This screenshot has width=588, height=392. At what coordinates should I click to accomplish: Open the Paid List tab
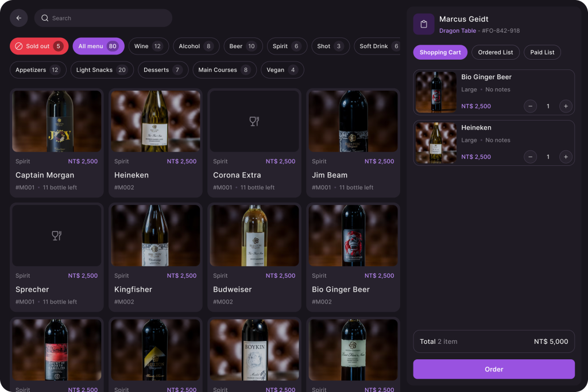(x=542, y=52)
